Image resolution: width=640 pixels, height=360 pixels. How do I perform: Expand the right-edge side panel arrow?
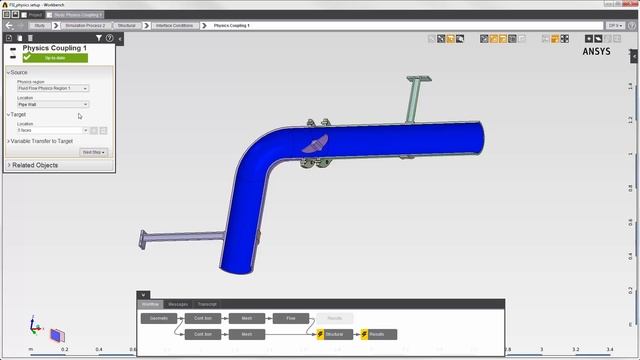634,56
